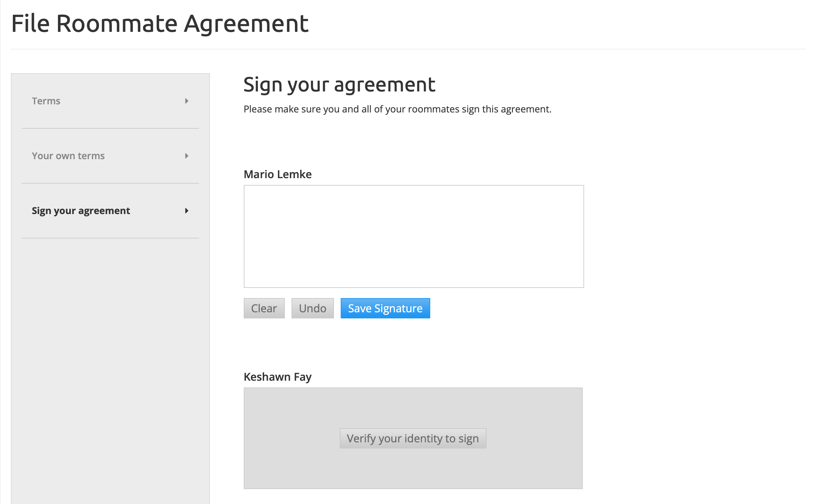This screenshot has height=504, width=815.
Task: Save Mario Lemke's signature
Action: 385,308
